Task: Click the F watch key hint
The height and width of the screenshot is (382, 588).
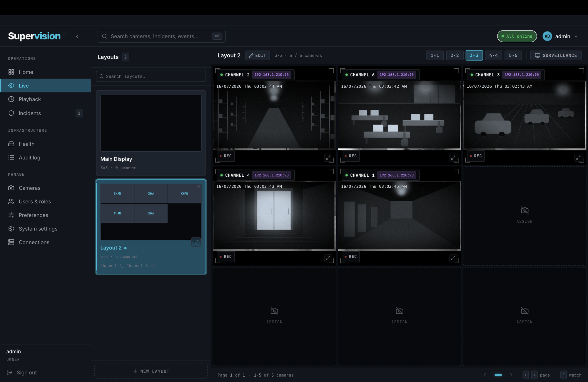Action: coord(563,375)
